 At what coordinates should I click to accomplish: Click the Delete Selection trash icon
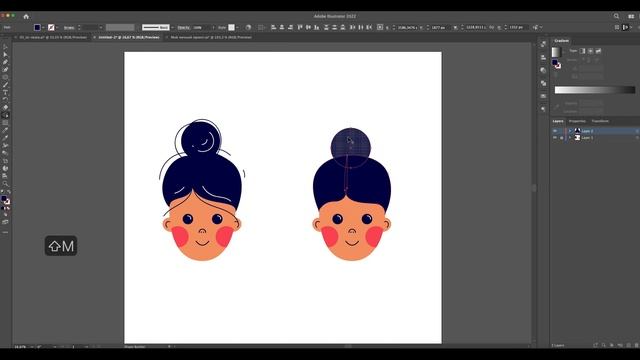pyautogui.click(x=636, y=345)
